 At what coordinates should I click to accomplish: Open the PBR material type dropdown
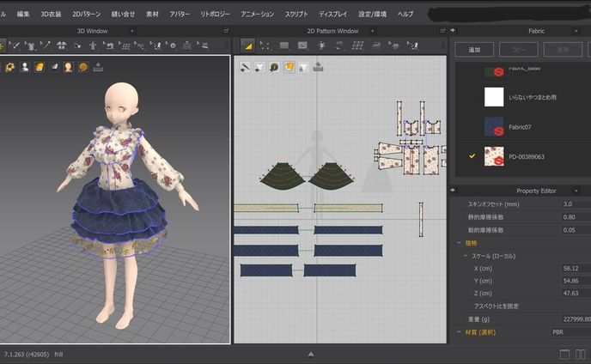(570, 332)
